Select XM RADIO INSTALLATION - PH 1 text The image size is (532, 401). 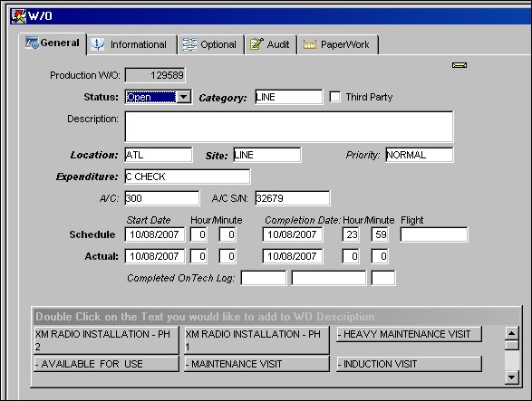(x=256, y=340)
